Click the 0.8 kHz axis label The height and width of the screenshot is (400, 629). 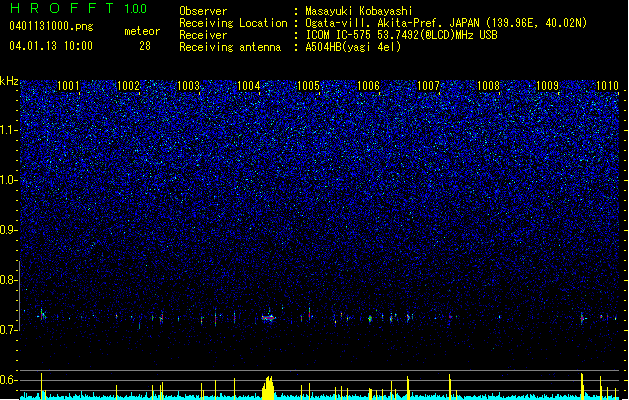point(9,280)
